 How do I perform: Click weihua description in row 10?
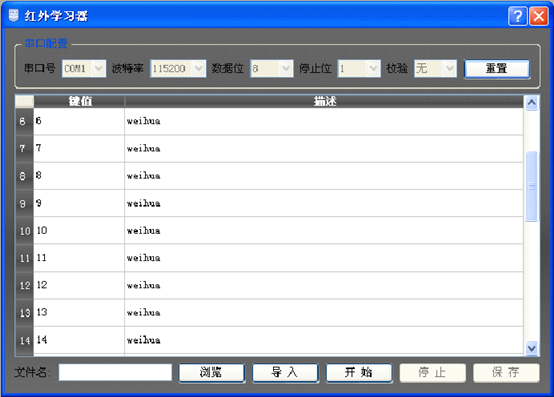[324, 231]
